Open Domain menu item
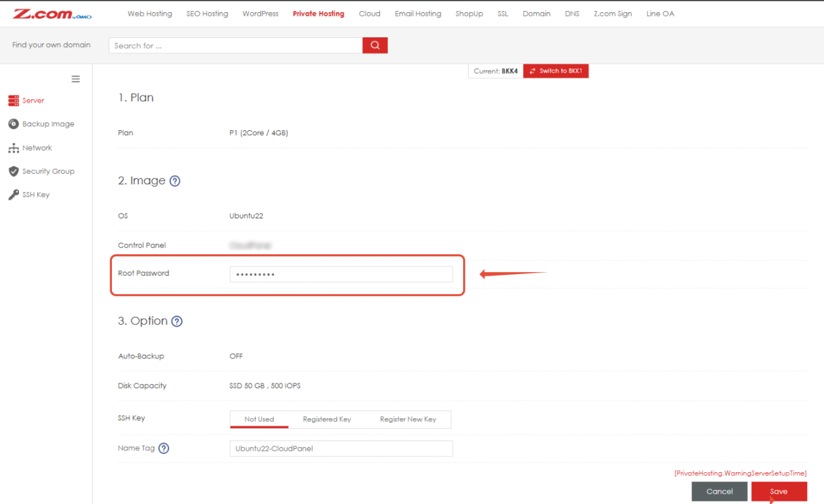Viewport: 824px width, 504px height. click(x=537, y=14)
